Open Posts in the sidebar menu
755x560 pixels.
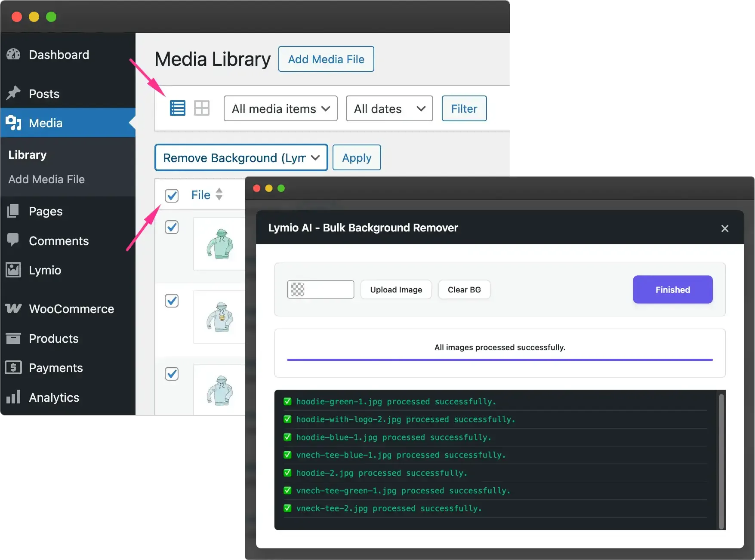tap(68, 93)
